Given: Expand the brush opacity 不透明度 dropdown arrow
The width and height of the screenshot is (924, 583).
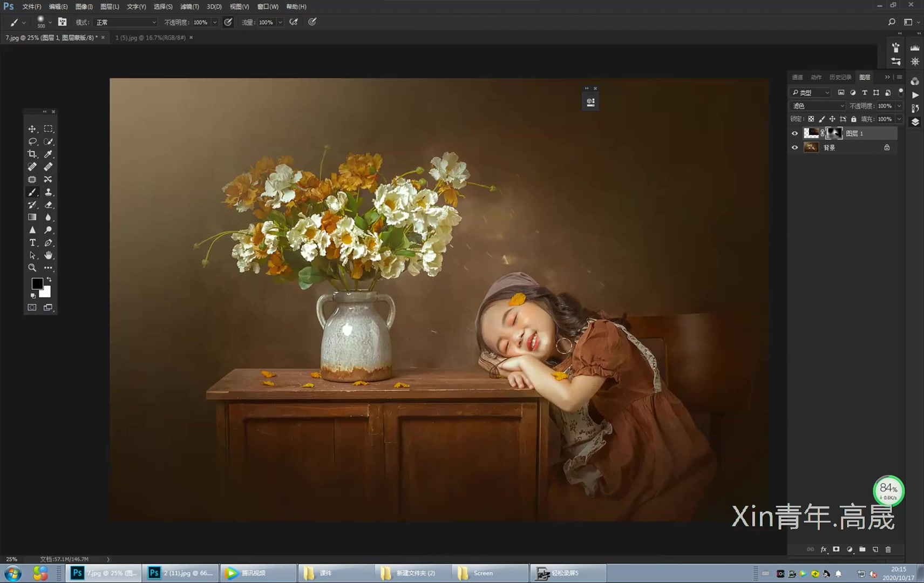Looking at the screenshot, I should pyautogui.click(x=215, y=22).
